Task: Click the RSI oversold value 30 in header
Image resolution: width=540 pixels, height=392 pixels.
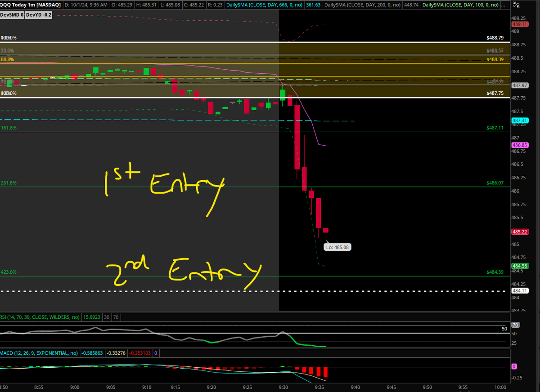Action: tap(107, 317)
